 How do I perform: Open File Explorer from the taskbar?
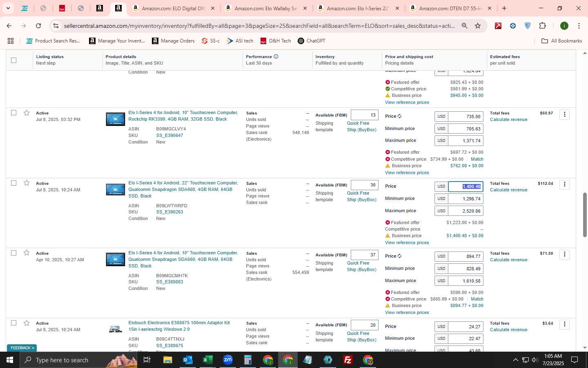point(167,360)
